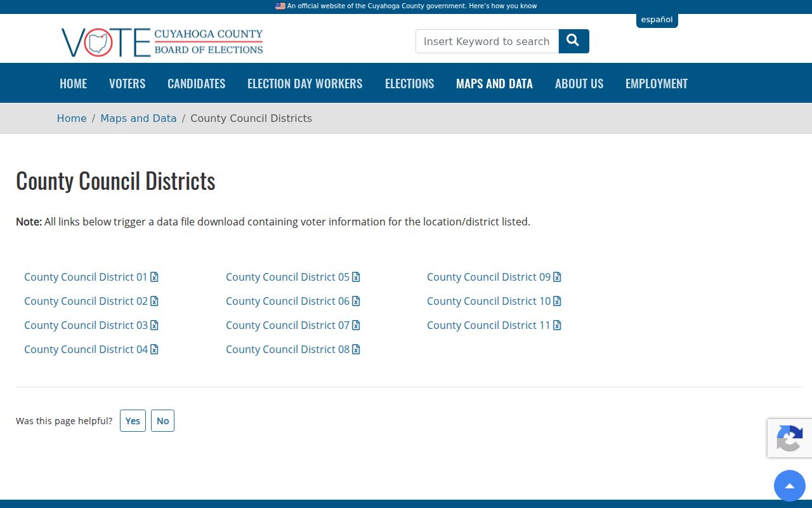Open the Maps and Data menu
The width and height of the screenshot is (812, 508).
(x=494, y=83)
